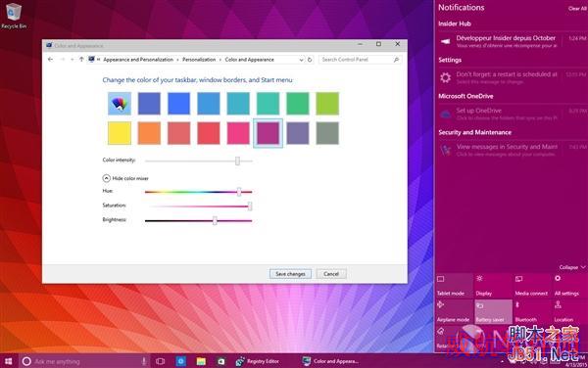The height and width of the screenshot is (368, 588).
Task: Click the Color intensity slider handle
Action: pos(237,161)
